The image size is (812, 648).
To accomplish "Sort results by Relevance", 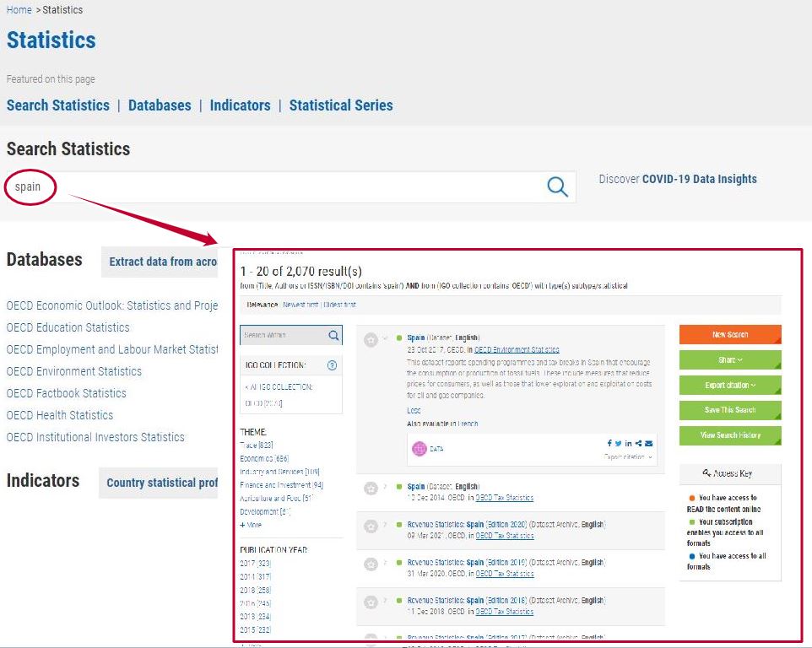I will [262, 305].
